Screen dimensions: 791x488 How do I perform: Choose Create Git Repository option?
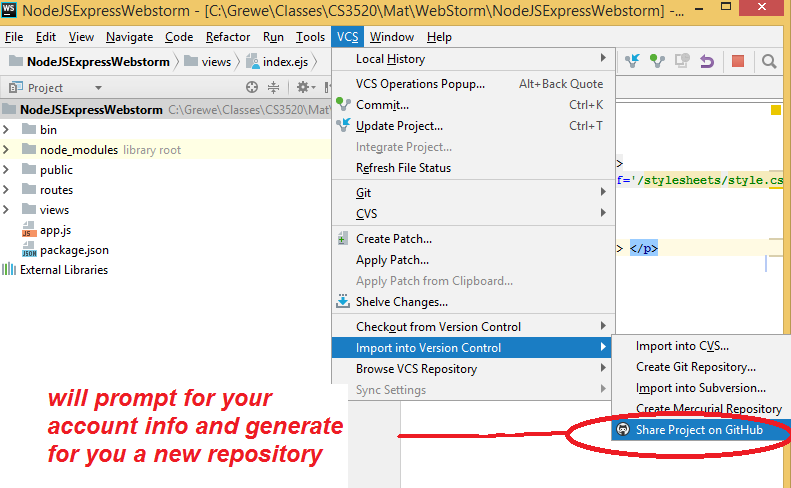tap(695, 367)
